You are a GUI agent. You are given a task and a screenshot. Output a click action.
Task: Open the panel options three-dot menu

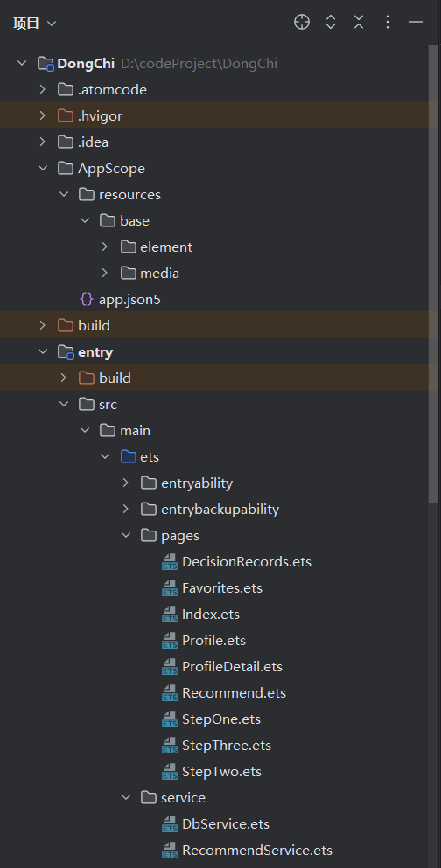pyautogui.click(x=388, y=22)
